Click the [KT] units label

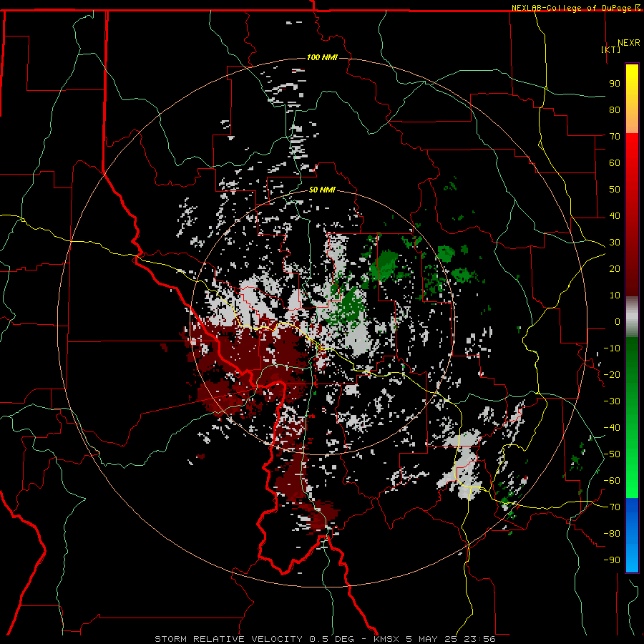(611, 49)
